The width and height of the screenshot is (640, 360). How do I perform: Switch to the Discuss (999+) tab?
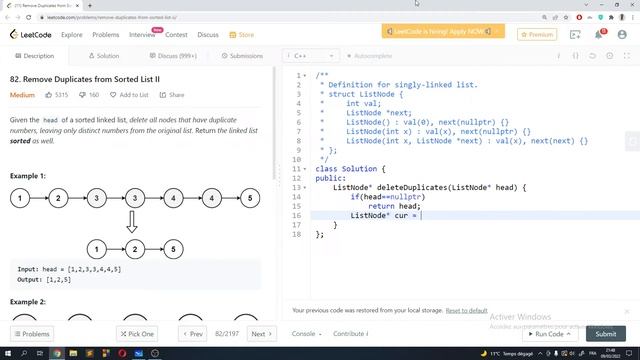pos(173,56)
